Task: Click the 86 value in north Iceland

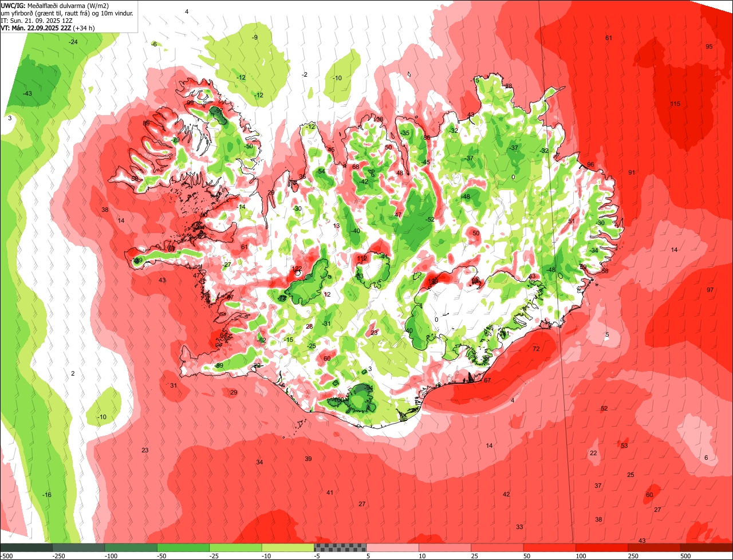Action: 426,137
